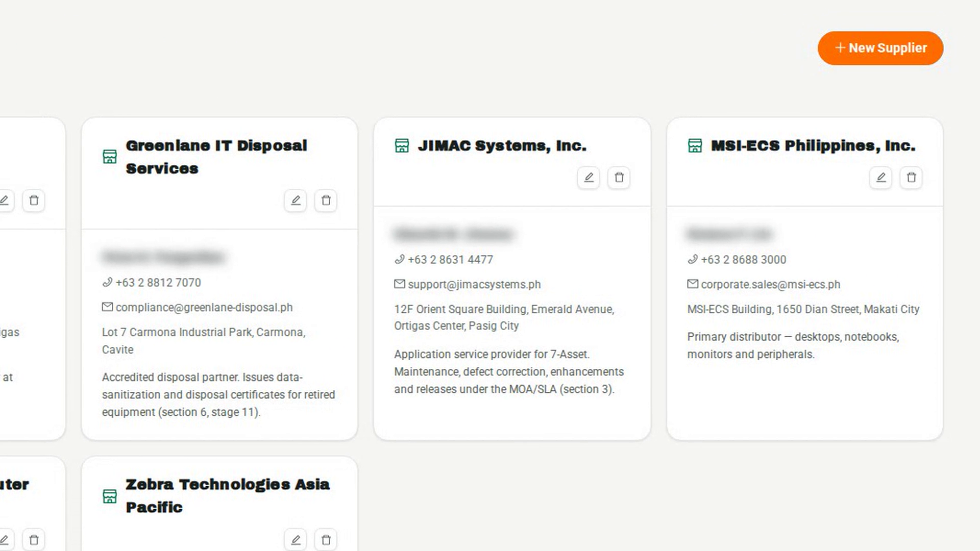Click the envelope icon beside compliance@greenlane-disposal.ph
The width and height of the screenshot is (980, 551).
pyautogui.click(x=107, y=307)
